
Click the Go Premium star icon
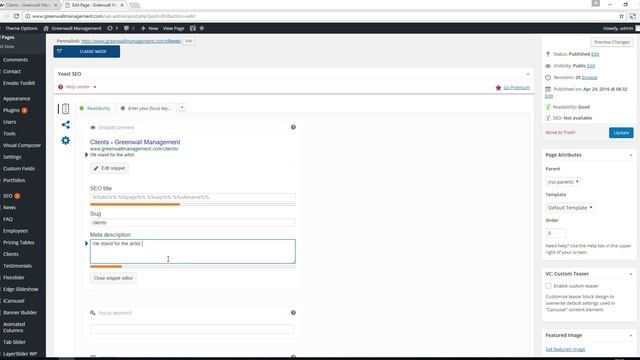(x=498, y=88)
